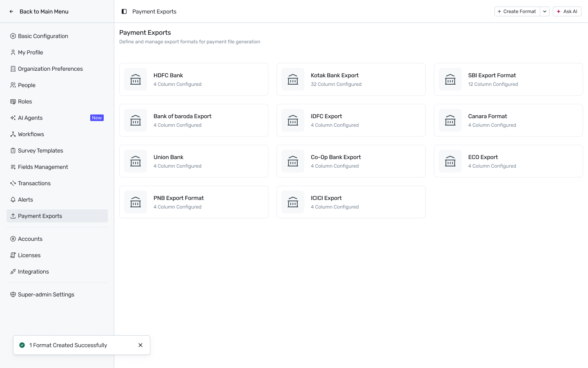Image resolution: width=588 pixels, height=368 pixels.
Task: Click the bank icon on Union Bank card
Action: coord(136,161)
